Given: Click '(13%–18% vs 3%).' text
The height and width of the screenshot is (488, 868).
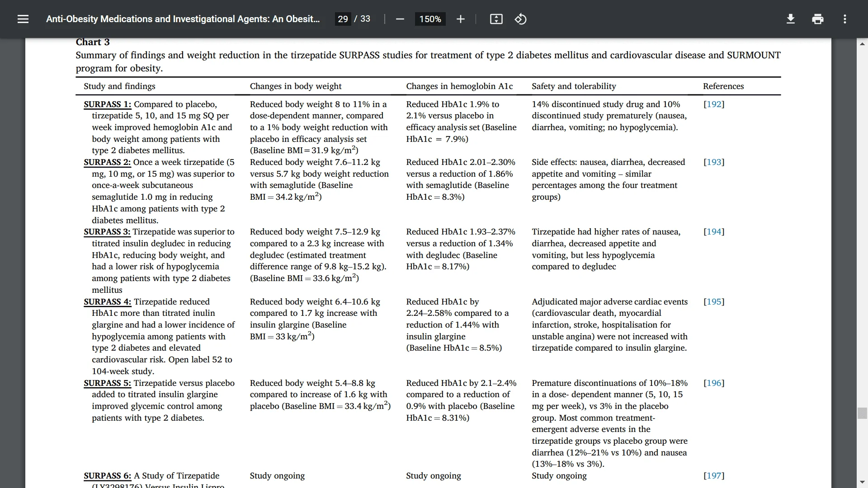Looking at the screenshot, I should tap(568, 464).
